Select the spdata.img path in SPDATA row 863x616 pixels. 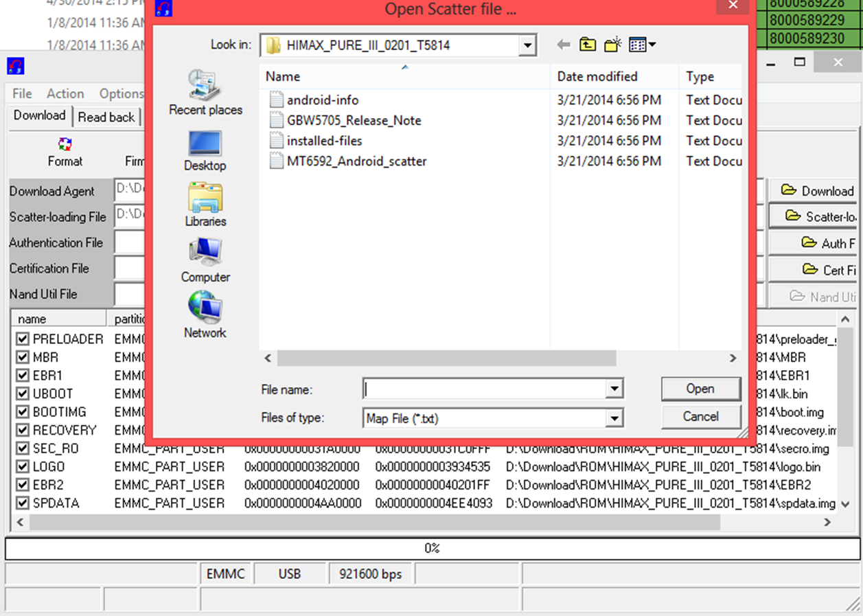(x=671, y=503)
